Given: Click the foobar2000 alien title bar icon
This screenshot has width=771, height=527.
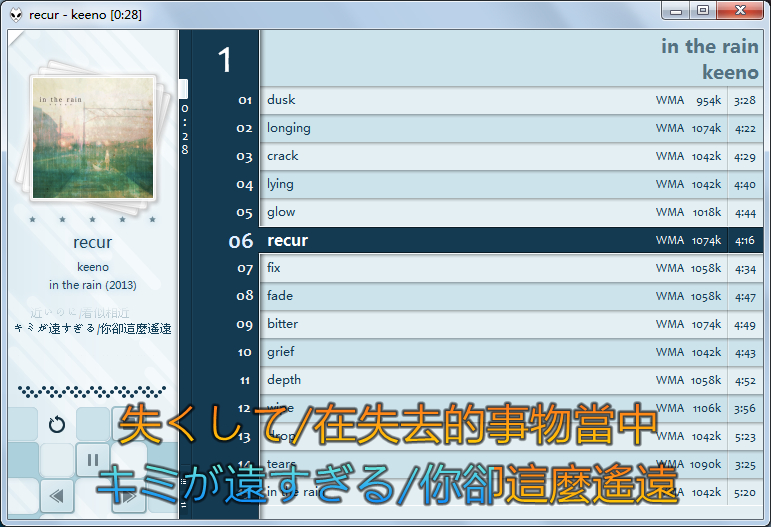Looking at the screenshot, I should point(16,15).
